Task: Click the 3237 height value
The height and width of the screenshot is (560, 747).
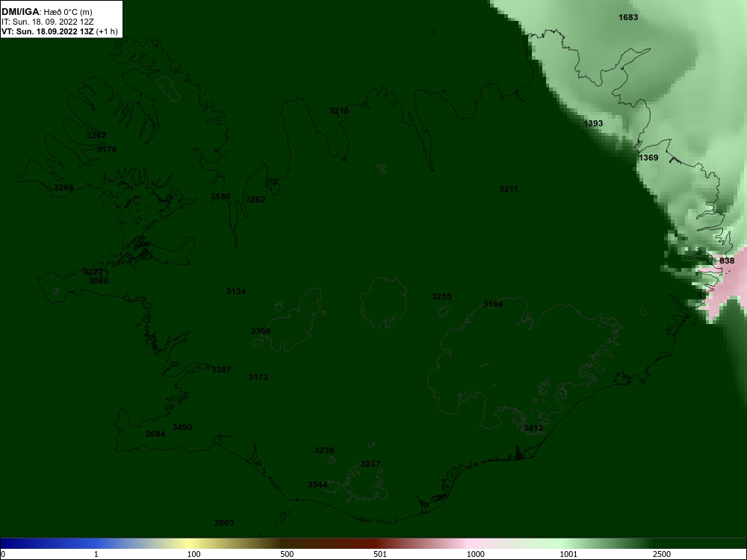Action: click(x=371, y=464)
